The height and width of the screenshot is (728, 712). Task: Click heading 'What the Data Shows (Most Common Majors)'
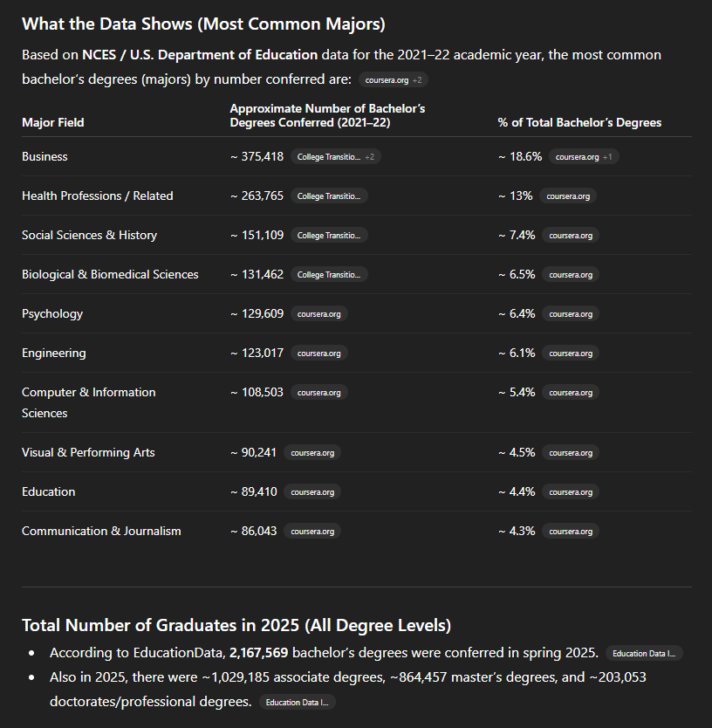(203, 24)
